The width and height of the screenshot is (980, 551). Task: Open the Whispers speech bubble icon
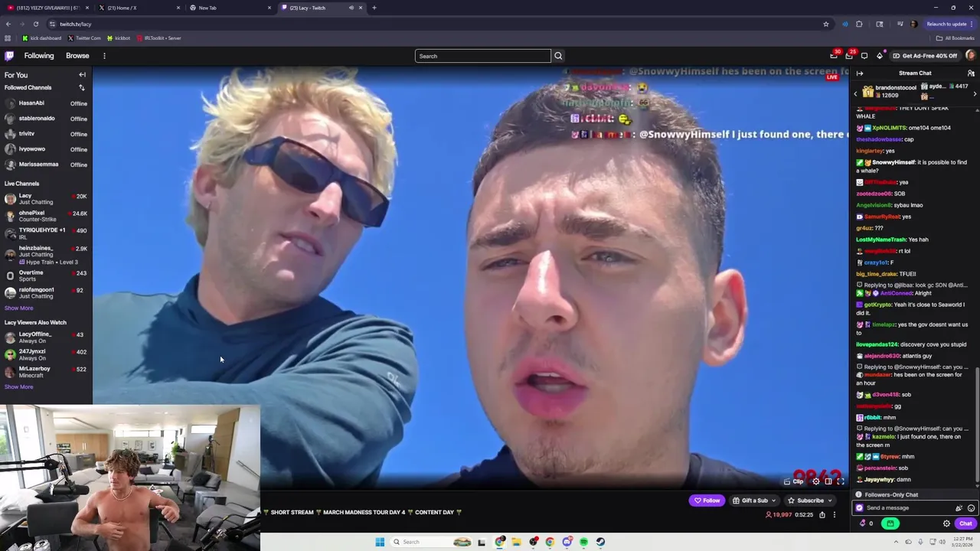coord(864,56)
